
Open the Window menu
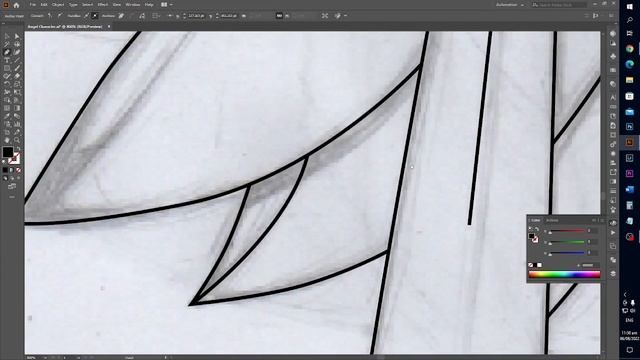pos(133,5)
